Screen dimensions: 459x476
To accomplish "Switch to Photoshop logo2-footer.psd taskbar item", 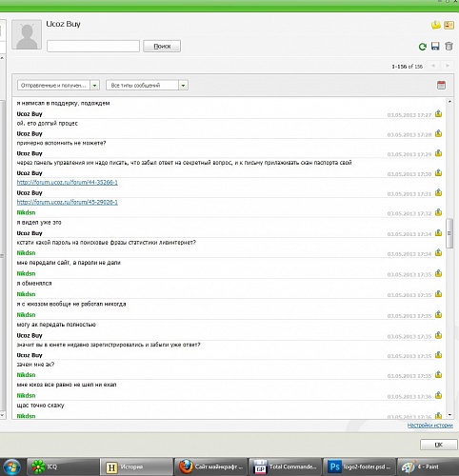I will 359,466.
